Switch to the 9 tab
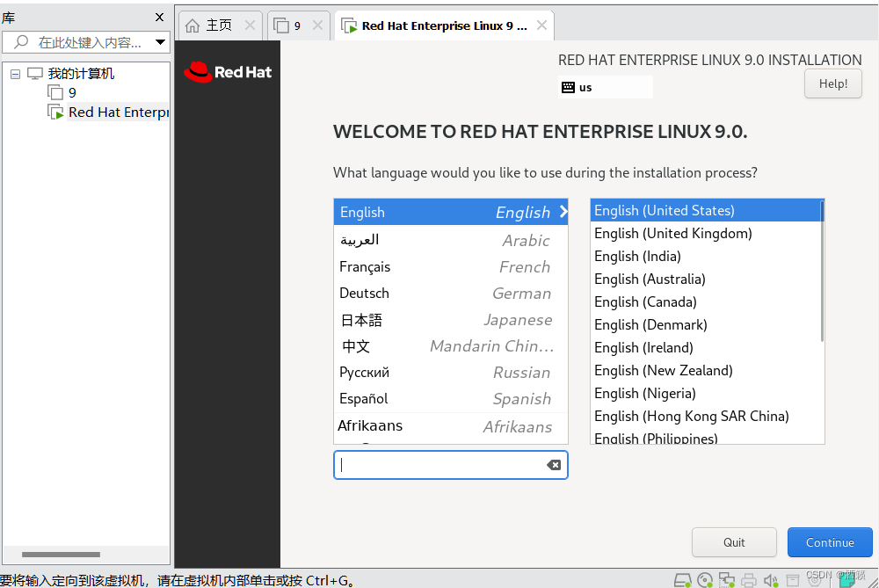This screenshot has width=879, height=588. tap(299, 25)
